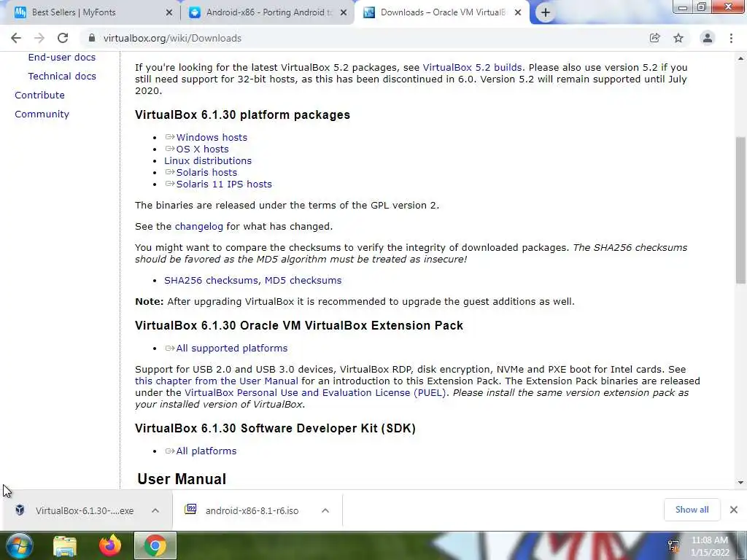Image resolution: width=747 pixels, height=560 pixels.
Task: Open End-user docs in sidebar
Action: (x=62, y=57)
